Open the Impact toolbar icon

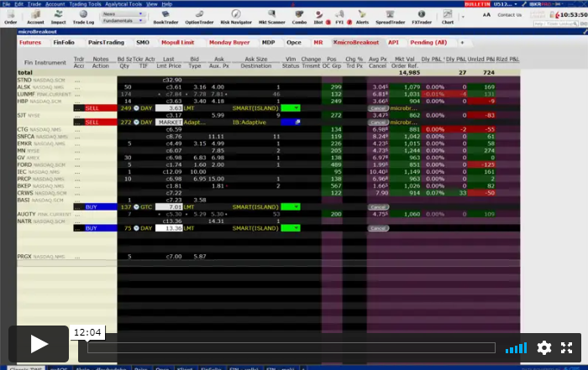(58, 18)
